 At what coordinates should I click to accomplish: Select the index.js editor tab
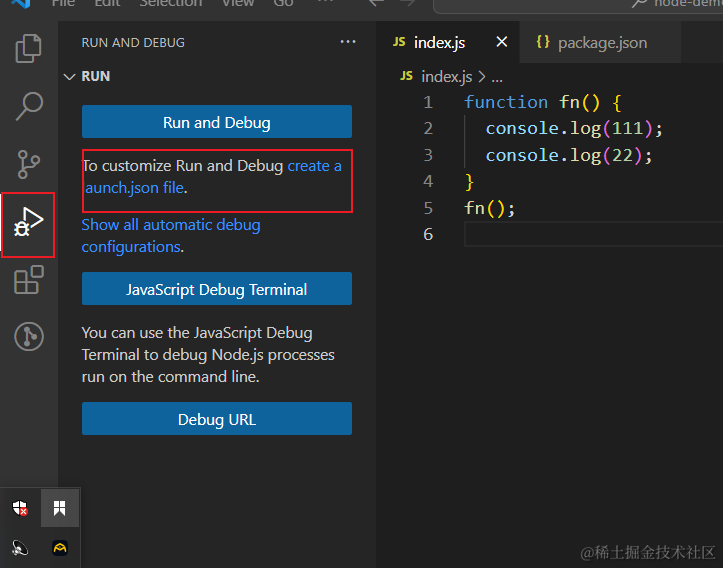(438, 43)
